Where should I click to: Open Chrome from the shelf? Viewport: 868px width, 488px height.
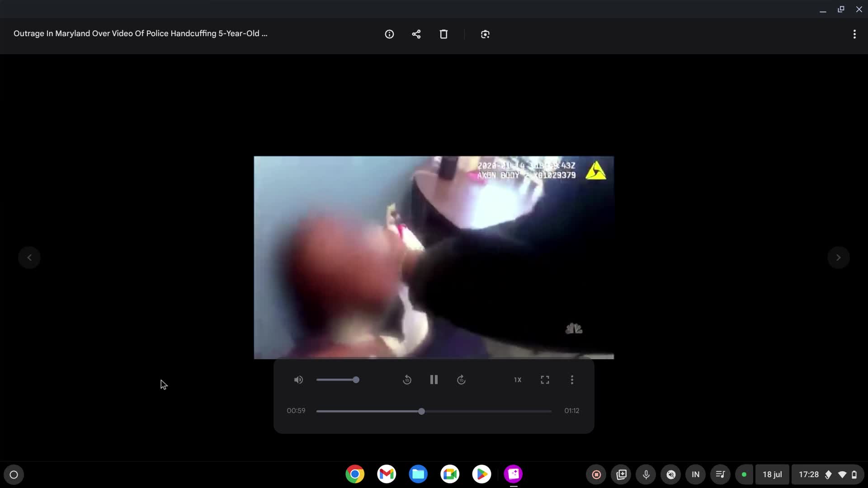coord(355,474)
